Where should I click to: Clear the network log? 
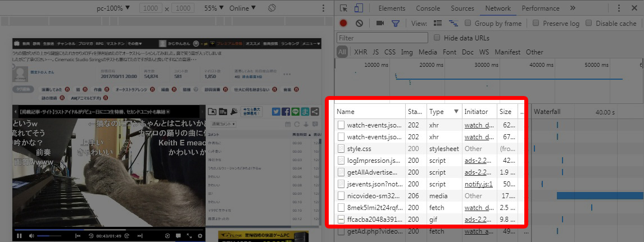point(359,24)
